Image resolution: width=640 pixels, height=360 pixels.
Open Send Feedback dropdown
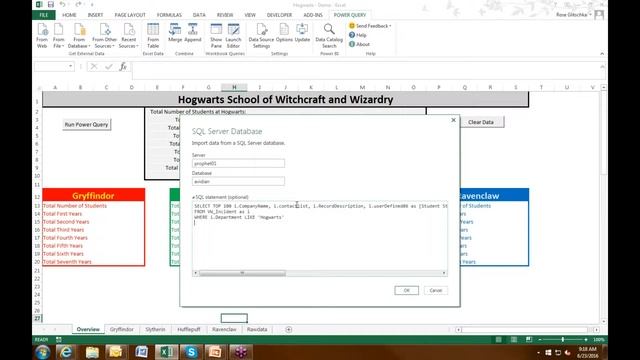pos(370,26)
